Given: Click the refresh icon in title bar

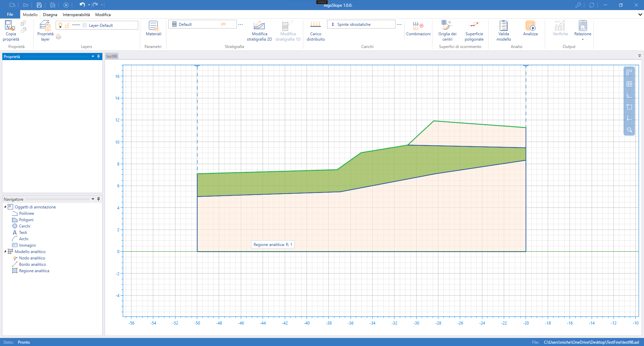Looking at the screenshot, I should click(592, 5).
